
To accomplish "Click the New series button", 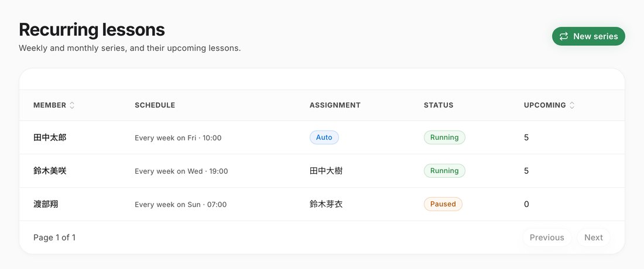I will tap(588, 36).
